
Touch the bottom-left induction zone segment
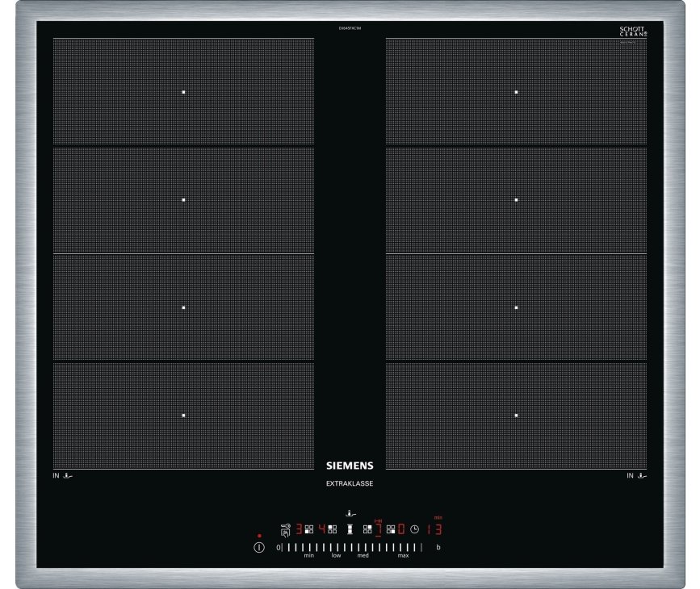point(183,416)
